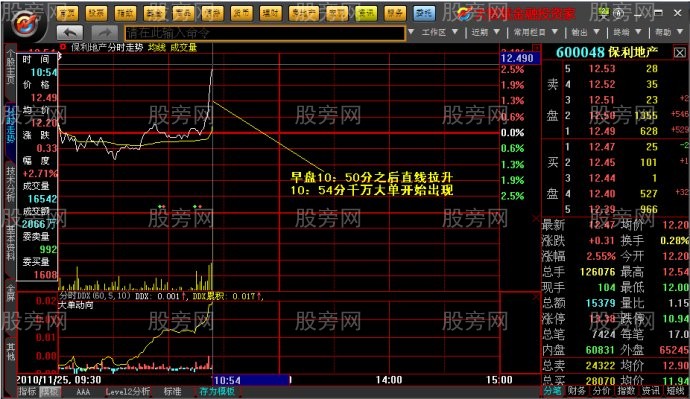The height and width of the screenshot is (399, 690).
Task: Click the 600048 保利地产 stock title
Action: click(x=607, y=52)
